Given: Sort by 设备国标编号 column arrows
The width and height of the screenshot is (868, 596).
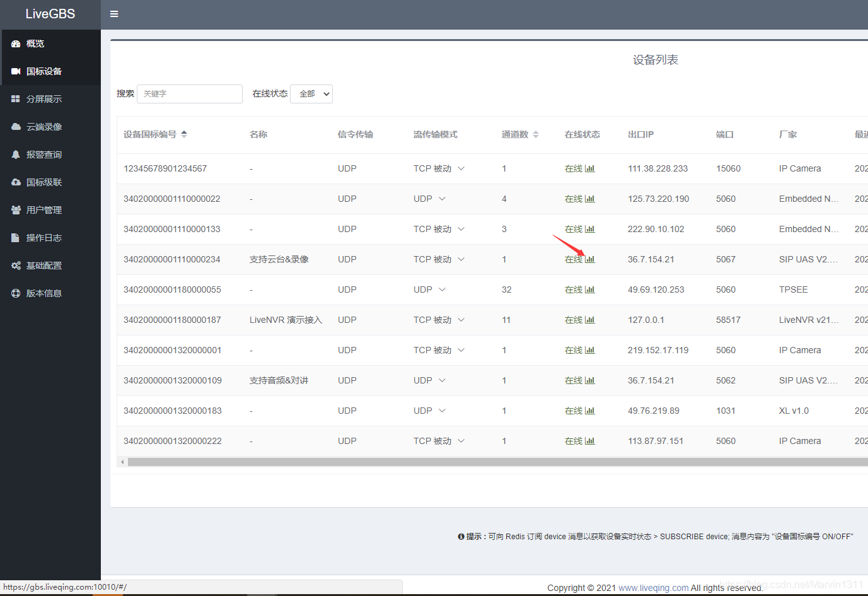Looking at the screenshot, I should click(184, 134).
